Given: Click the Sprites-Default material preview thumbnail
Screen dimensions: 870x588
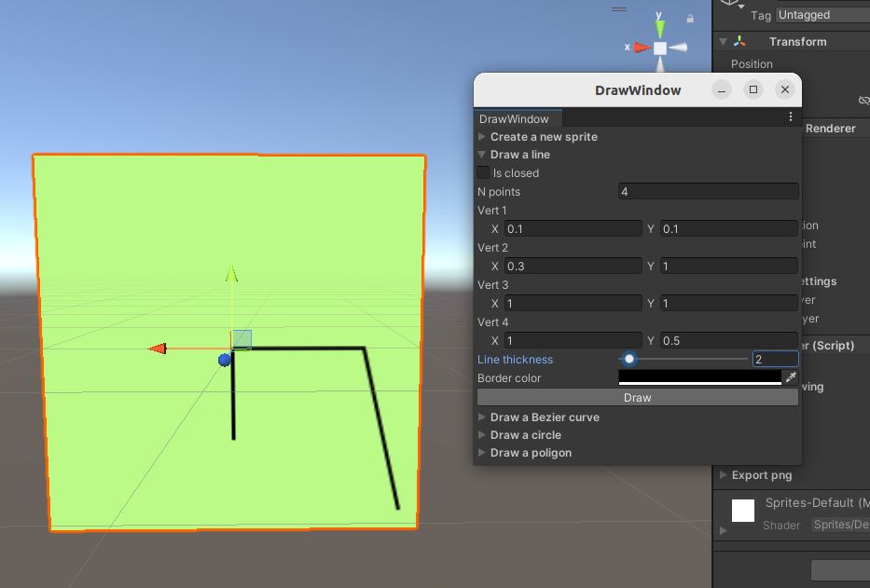Looking at the screenshot, I should click(x=743, y=511).
